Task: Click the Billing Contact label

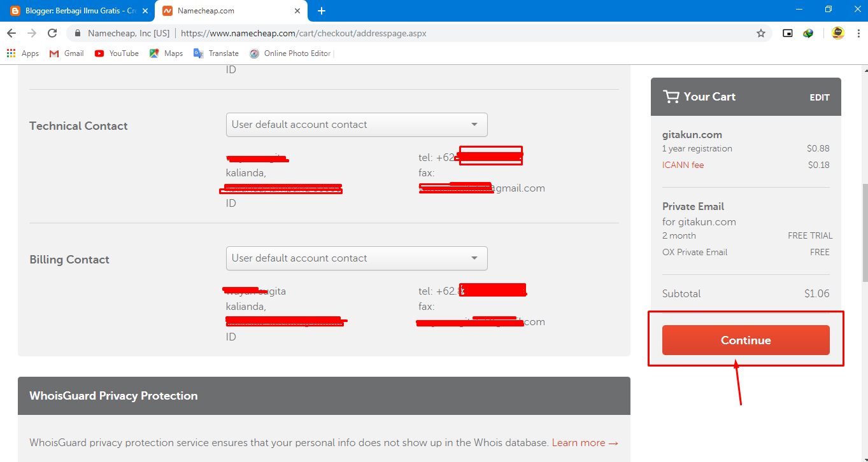Action: (x=69, y=260)
